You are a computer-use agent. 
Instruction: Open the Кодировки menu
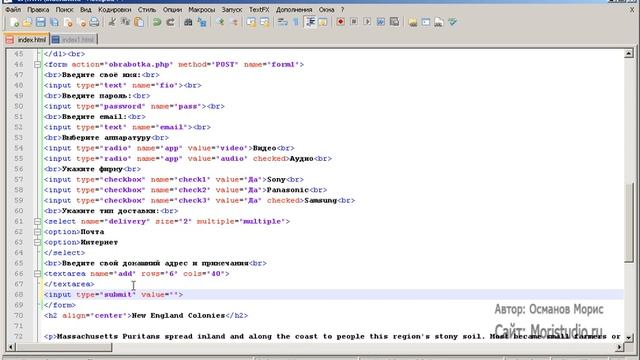click(x=115, y=9)
